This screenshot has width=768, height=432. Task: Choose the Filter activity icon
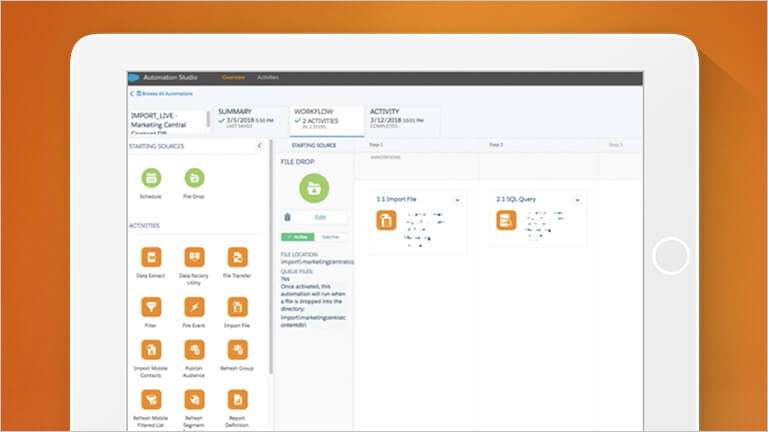[151, 307]
